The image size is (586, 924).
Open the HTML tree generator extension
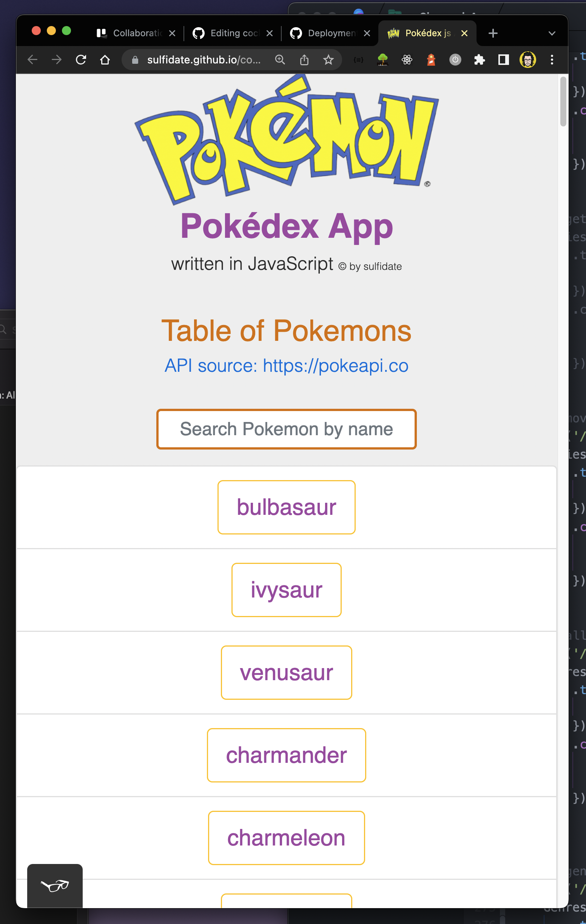coord(382,60)
